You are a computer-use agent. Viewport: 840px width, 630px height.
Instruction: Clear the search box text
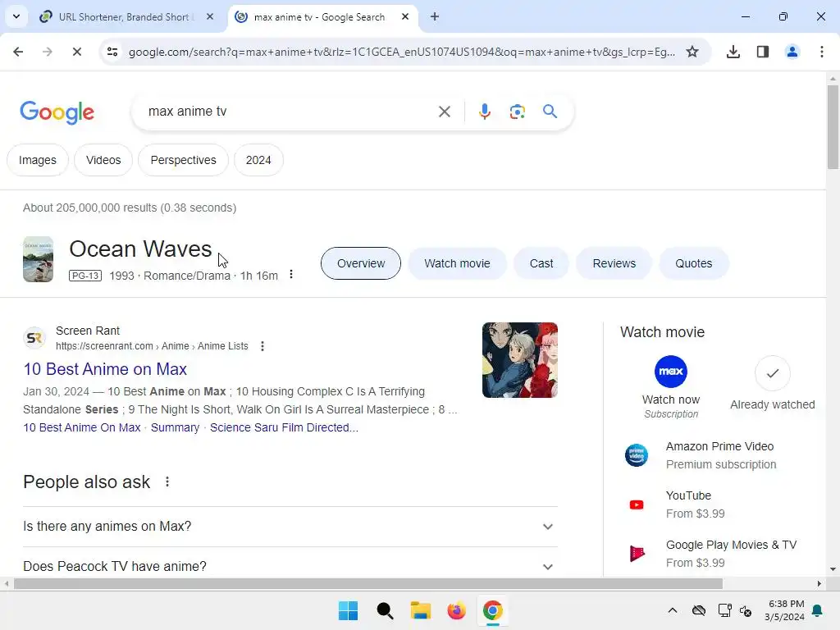(x=444, y=112)
